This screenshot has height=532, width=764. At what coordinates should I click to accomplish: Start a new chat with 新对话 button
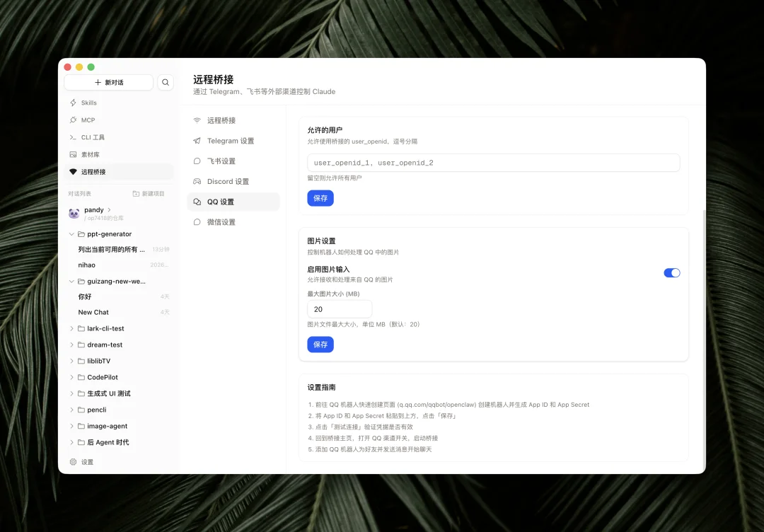108,82
